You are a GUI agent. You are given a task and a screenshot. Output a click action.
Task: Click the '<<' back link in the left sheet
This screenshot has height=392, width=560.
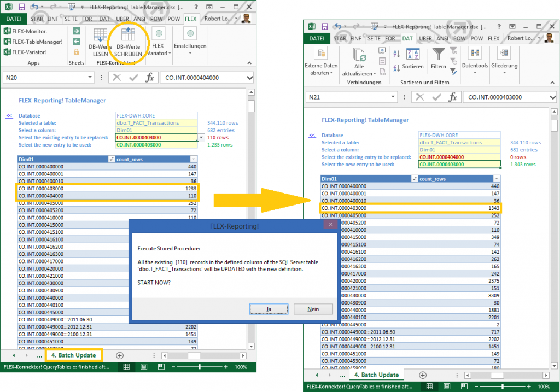click(9, 116)
